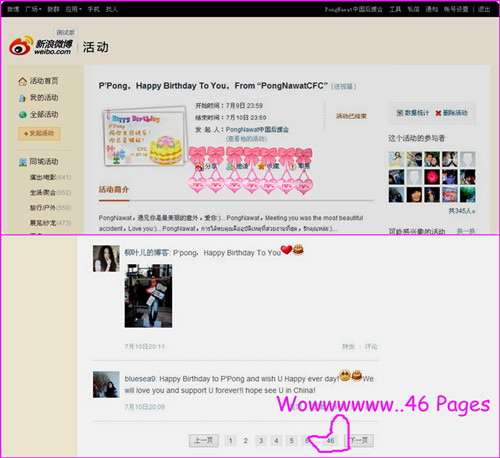
Task: Click bluesea9 user avatar
Action: point(106,384)
